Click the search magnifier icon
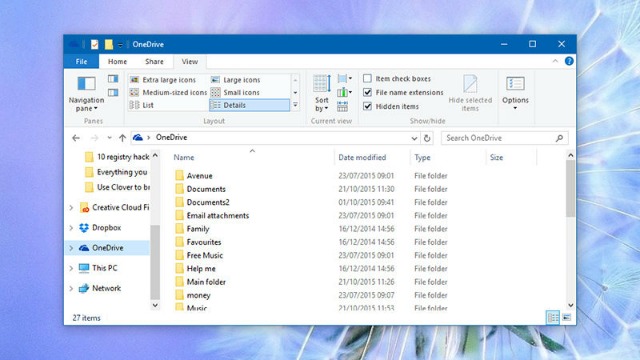 (x=559, y=138)
